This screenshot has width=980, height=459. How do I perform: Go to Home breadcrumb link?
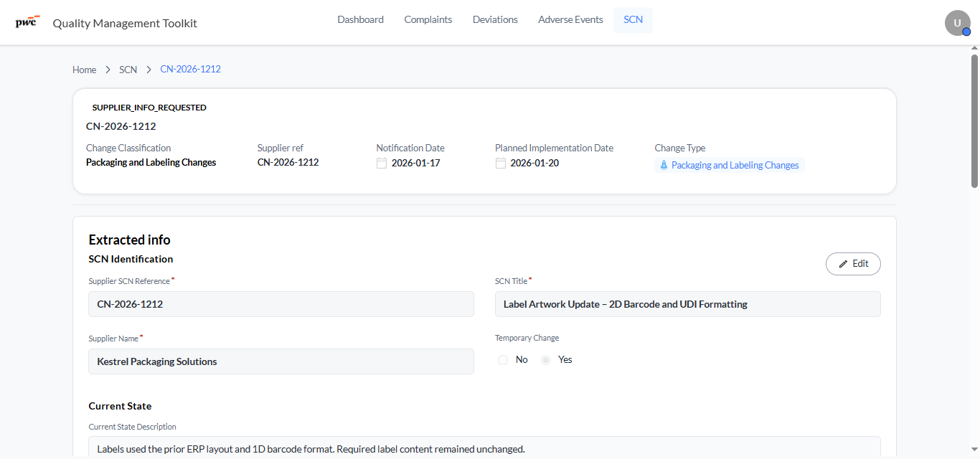[84, 70]
